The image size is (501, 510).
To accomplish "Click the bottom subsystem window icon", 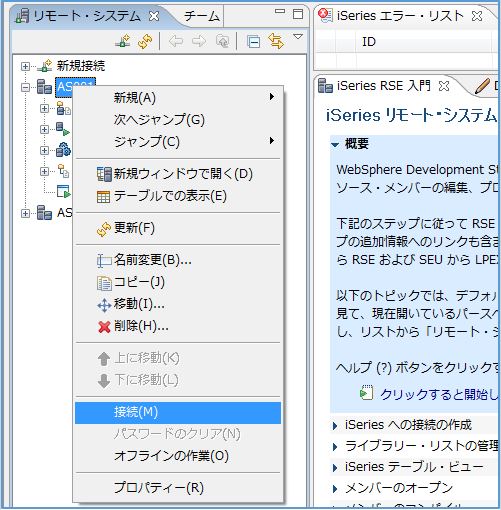I will click(x=63, y=192).
